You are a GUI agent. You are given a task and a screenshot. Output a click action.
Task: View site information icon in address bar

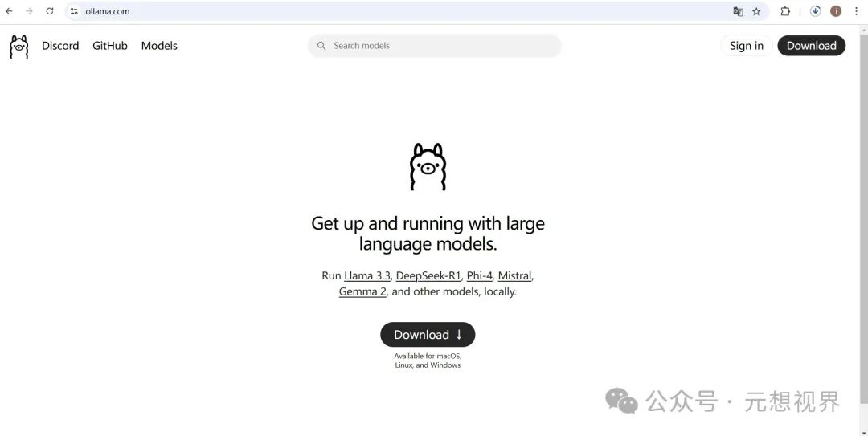pos(74,11)
